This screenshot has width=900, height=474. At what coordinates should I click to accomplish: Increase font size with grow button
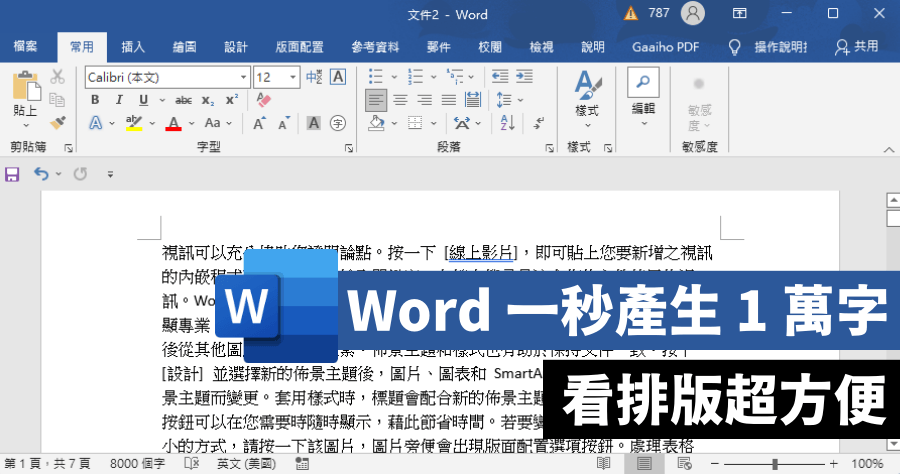[x=259, y=123]
